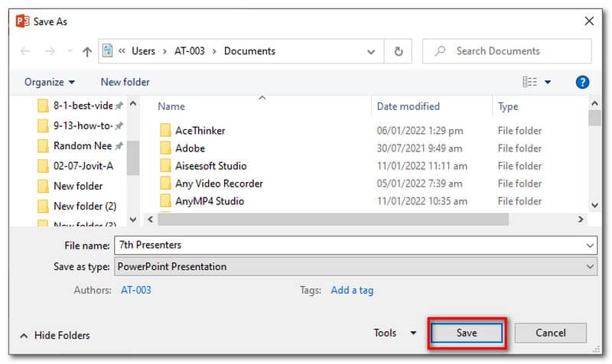Click the Aiseesoft Studio folder name
This screenshot has height=364, width=612.
pos(211,166)
